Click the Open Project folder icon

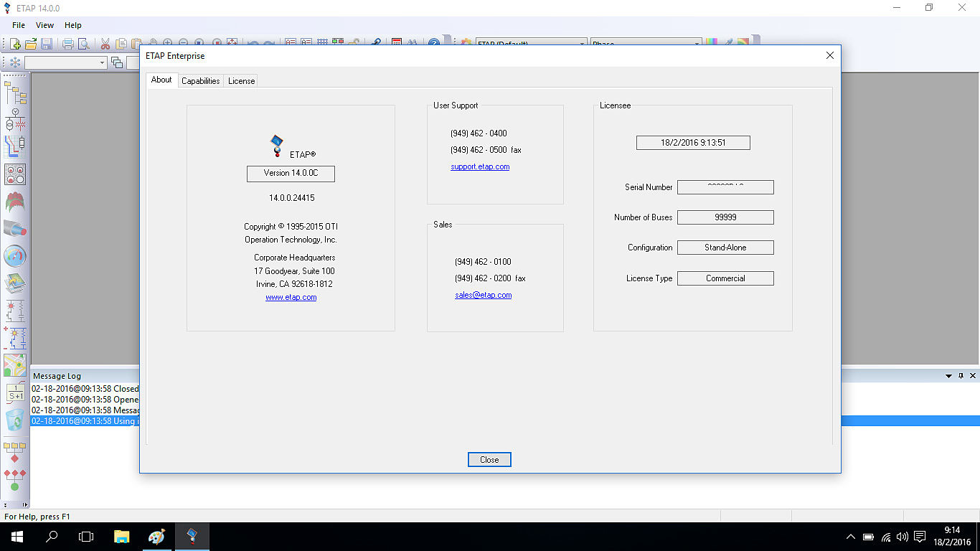(x=31, y=44)
